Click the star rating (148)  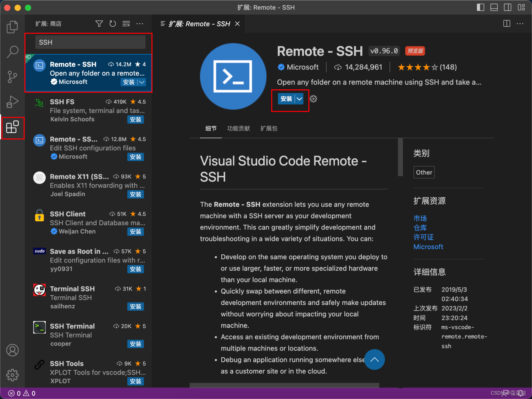427,67
